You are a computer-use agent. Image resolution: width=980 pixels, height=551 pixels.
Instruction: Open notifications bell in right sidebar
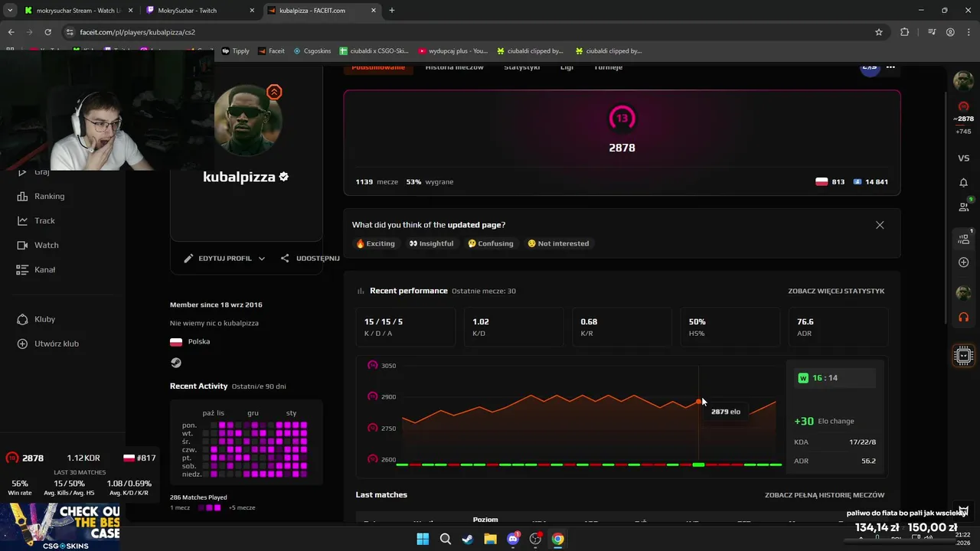[963, 183]
